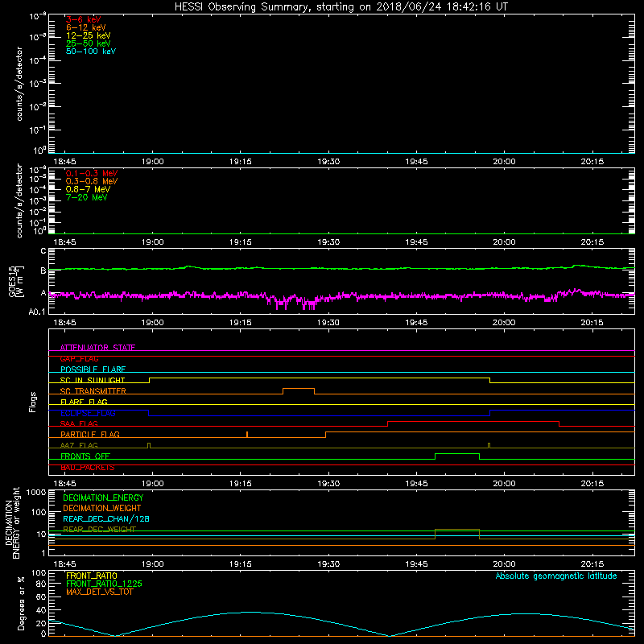The height and width of the screenshot is (644, 644).
Task: Click the 0.1-0.3 MeV legend entry
Action: 92,173
